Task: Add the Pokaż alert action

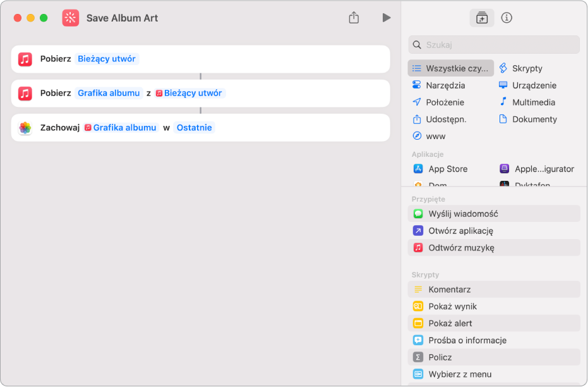Action: [494, 323]
